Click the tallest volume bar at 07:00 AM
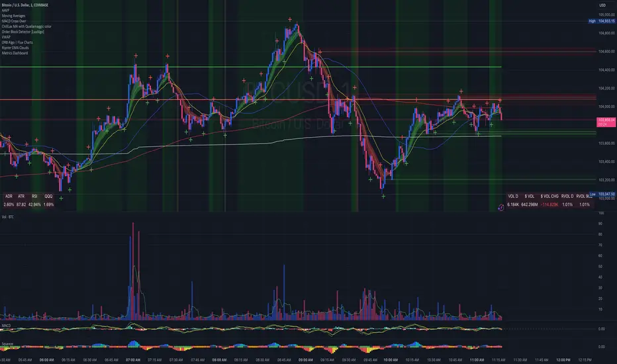 click(x=133, y=271)
